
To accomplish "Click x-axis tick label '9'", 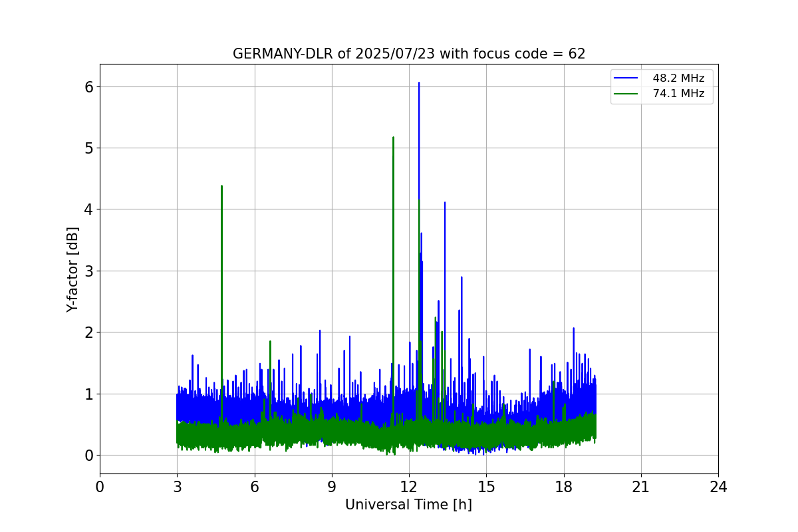I will (x=332, y=487).
